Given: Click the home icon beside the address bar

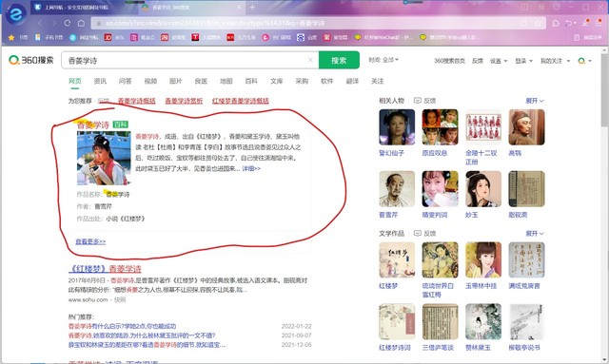Looking at the screenshot, I should point(81,23).
